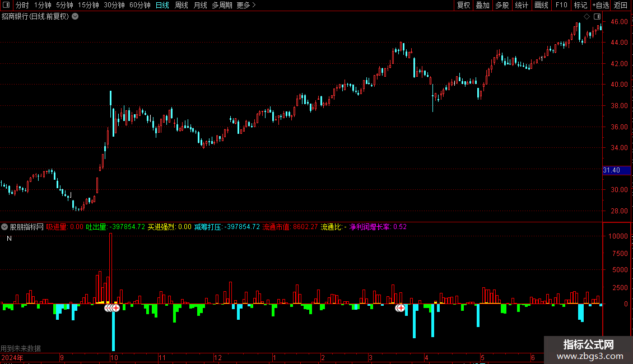The width and height of the screenshot is (633, 364).
Task: Click the 减筹打压 indicator label
Action: (x=227, y=227)
